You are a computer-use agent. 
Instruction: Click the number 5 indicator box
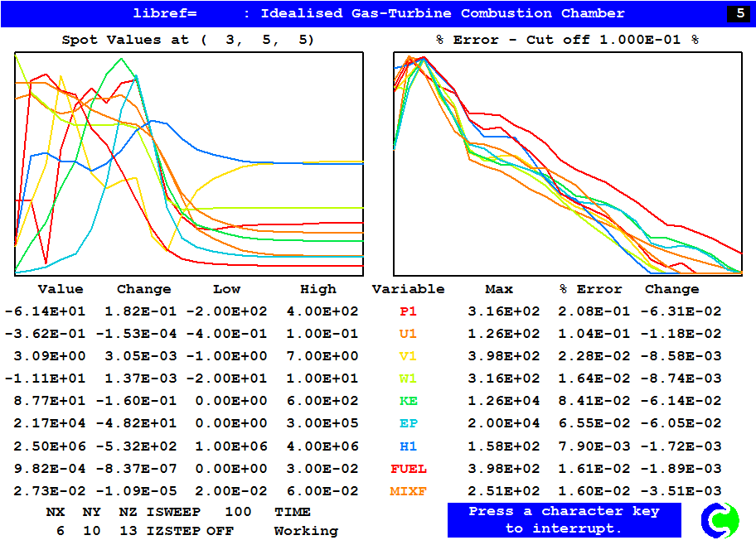pyautogui.click(x=737, y=13)
